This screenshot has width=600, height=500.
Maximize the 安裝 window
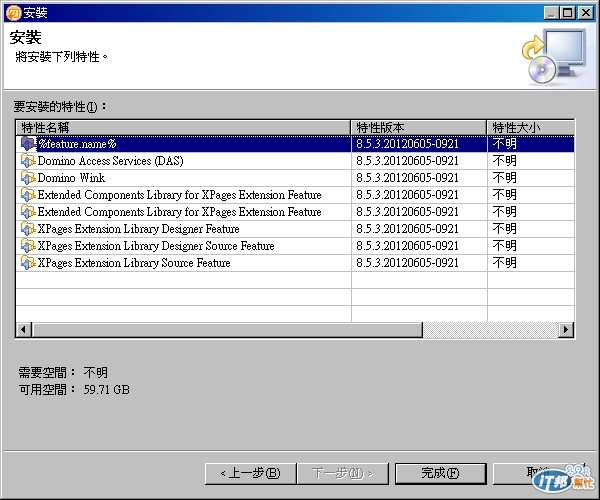[x=567, y=13]
